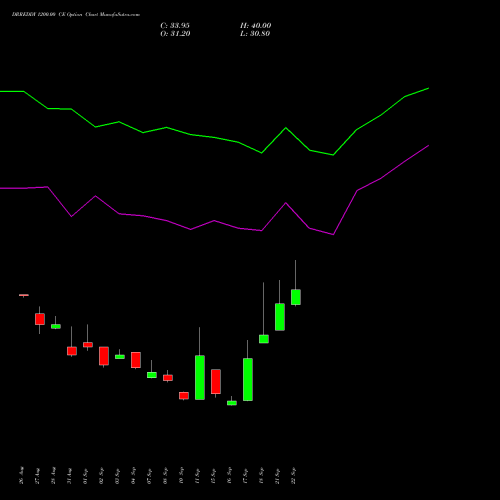This screenshot has height=500, width=500.
Task: Click the green upper band line's right endpoint
Action: [x=428, y=89]
